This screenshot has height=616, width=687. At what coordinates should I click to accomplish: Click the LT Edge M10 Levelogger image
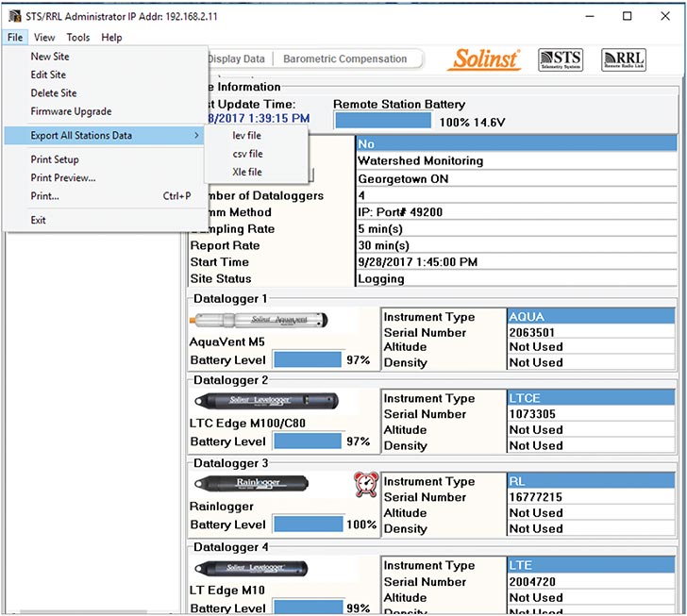pyautogui.click(x=251, y=568)
